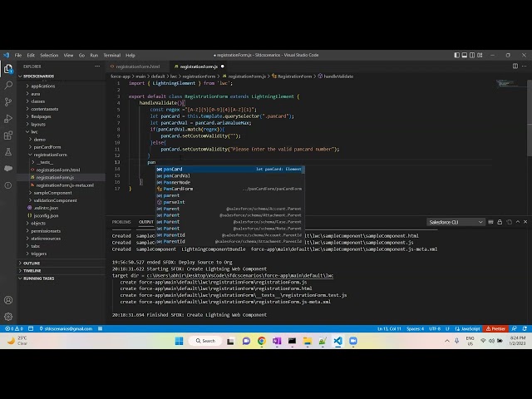The image size is (532, 399).
Task: Click Ln 13, Col 11 in status bar
Action: 389,329
